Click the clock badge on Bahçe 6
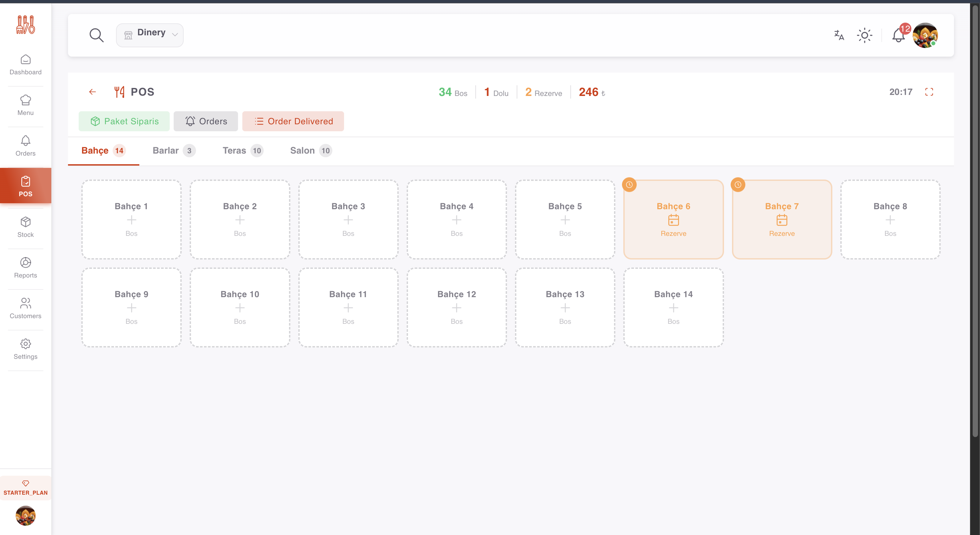The height and width of the screenshot is (535, 980). pyautogui.click(x=629, y=185)
